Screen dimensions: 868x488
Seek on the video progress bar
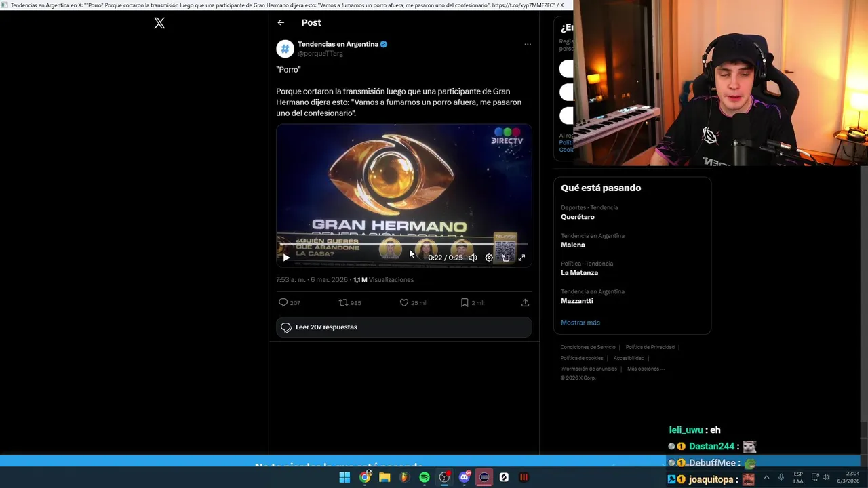403,243
